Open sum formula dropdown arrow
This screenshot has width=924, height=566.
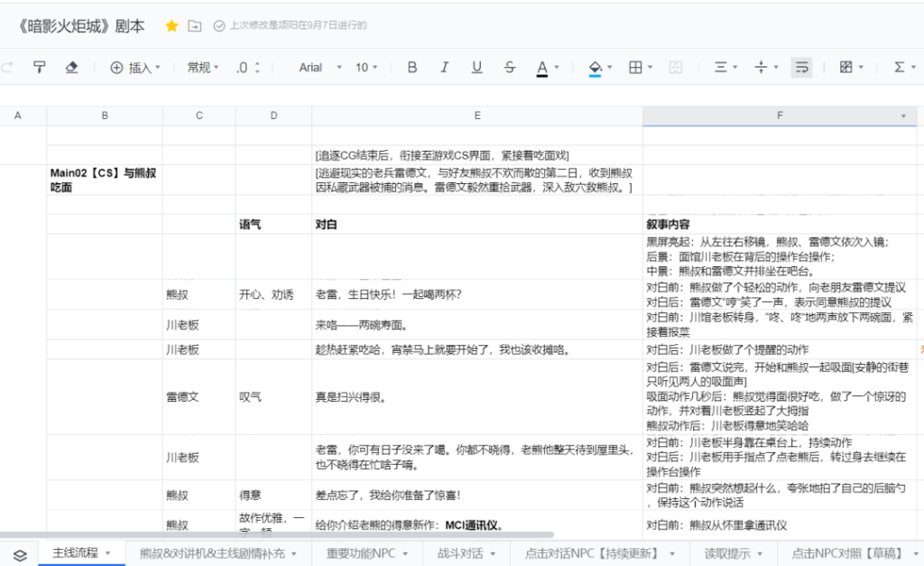pos(913,68)
